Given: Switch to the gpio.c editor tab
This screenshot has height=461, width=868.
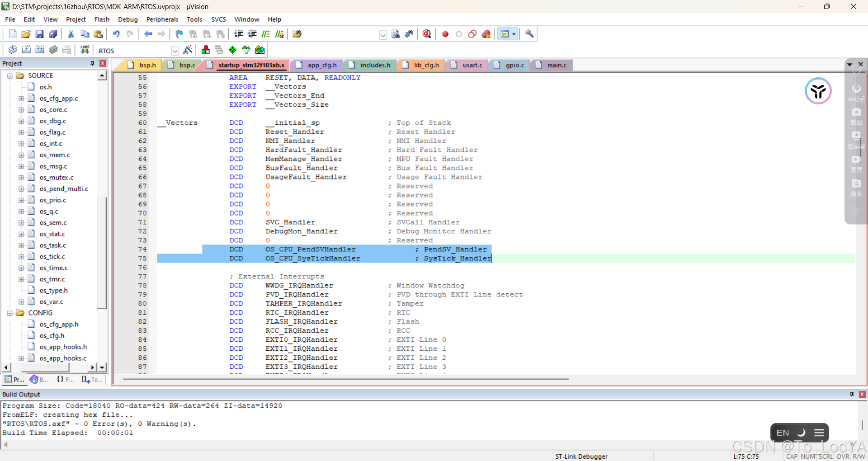Looking at the screenshot, I should click(509, 65).
